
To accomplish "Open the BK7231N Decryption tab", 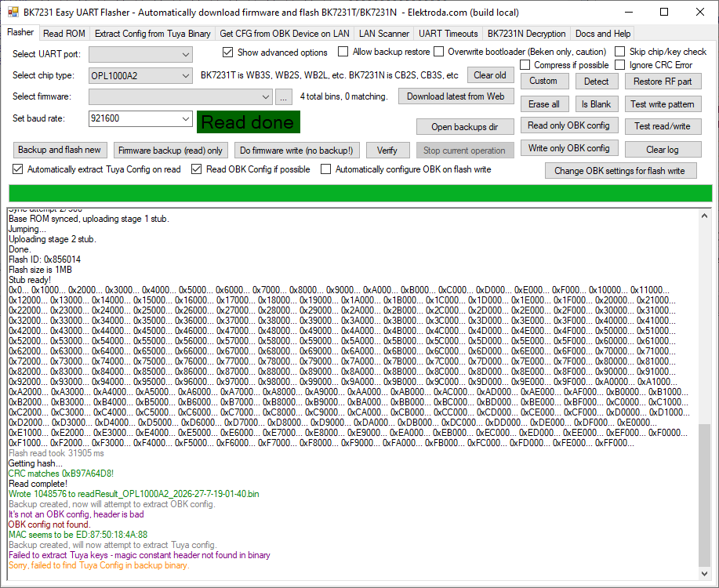I will click(x=526, y=34).
